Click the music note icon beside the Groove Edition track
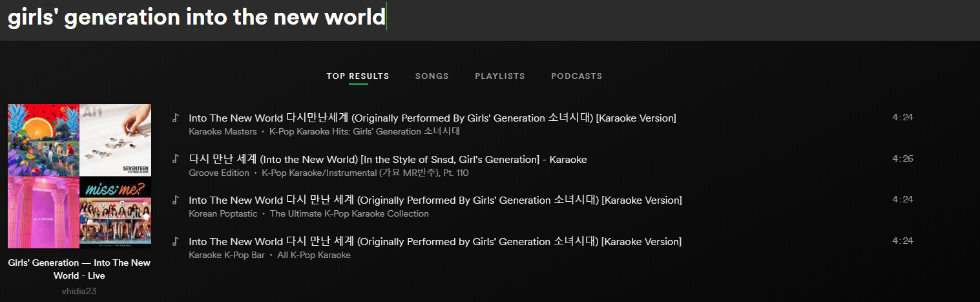The width and height of the screenshot is (980, 302). (x=174, y=158)
